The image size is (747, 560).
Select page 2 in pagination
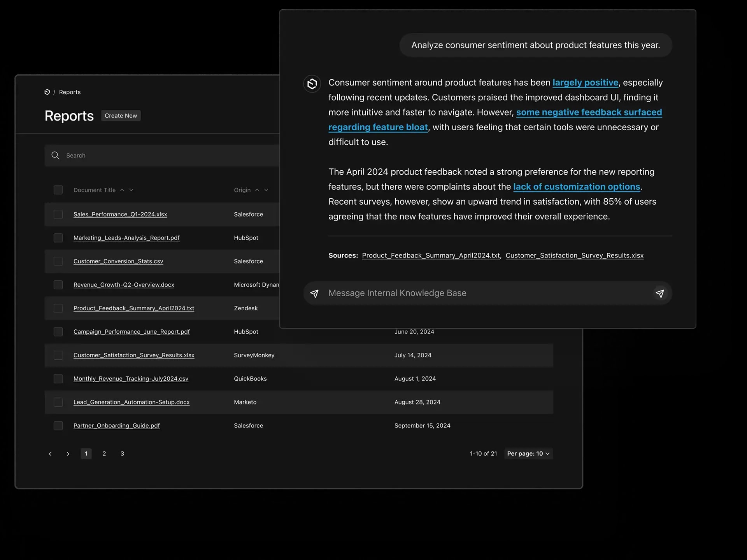pyautogui.click(x=104, y=454)
